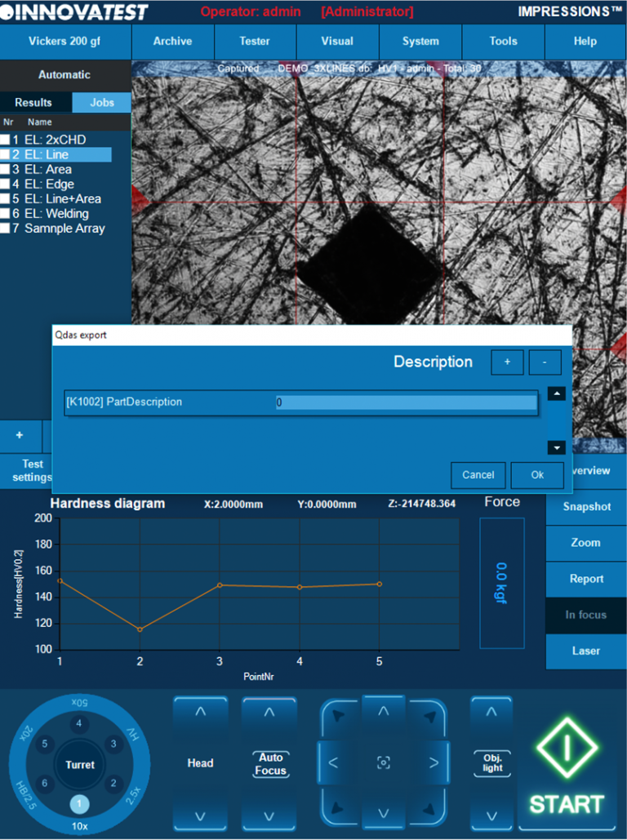Open the Archive menu

tap(172, 42)
